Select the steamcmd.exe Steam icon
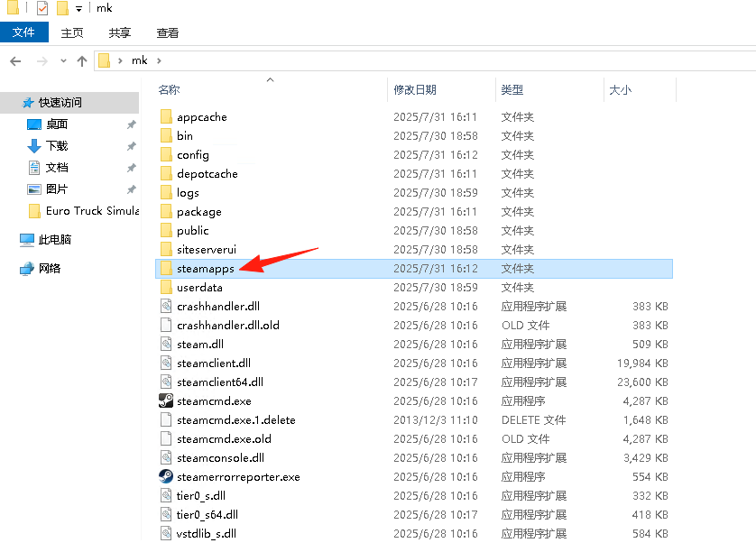The width and height of the screenshot is (756, 543). tap(166, 400)
